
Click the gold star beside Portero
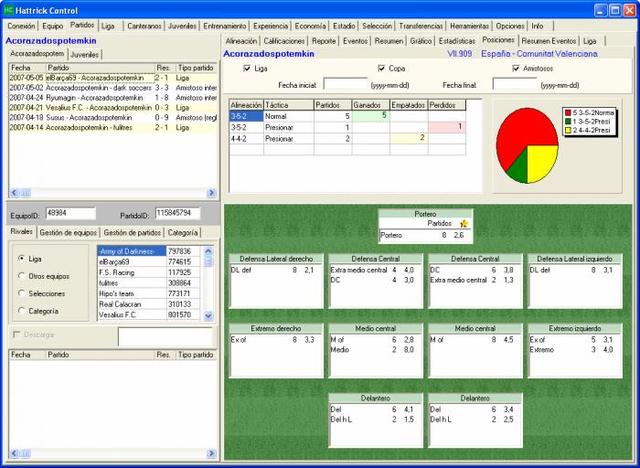(x=464, y=224)
